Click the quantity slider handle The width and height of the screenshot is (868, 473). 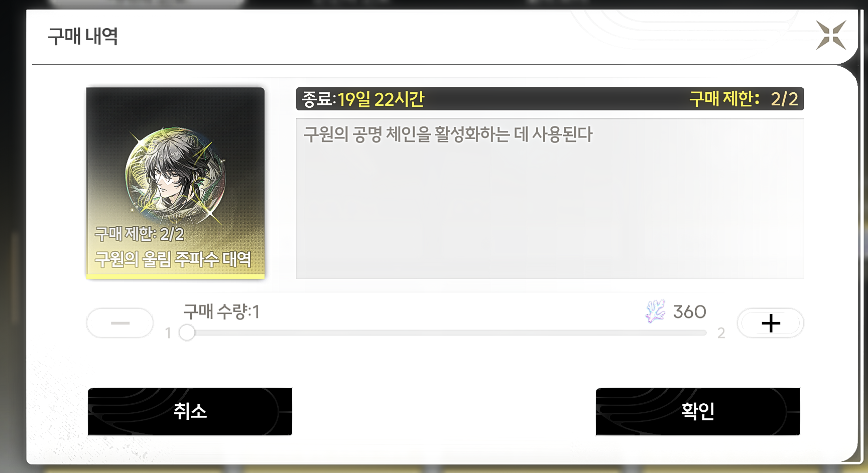(x=187, y=333)
